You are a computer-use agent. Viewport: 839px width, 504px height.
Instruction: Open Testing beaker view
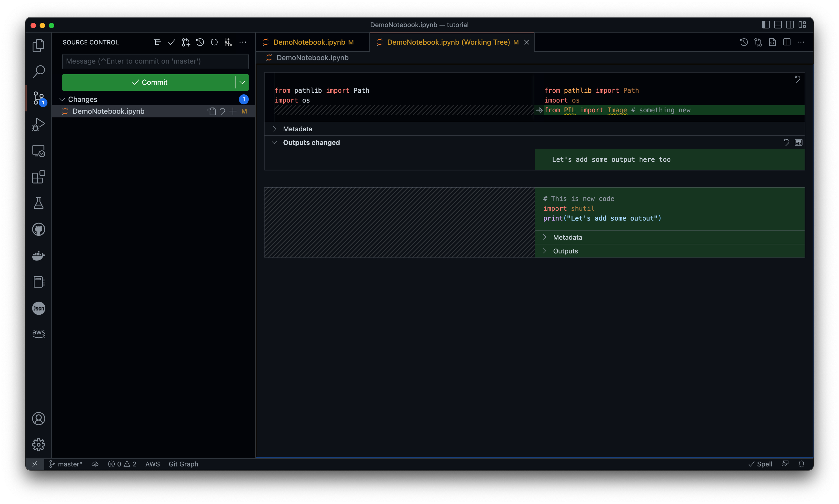pos(38,203)
